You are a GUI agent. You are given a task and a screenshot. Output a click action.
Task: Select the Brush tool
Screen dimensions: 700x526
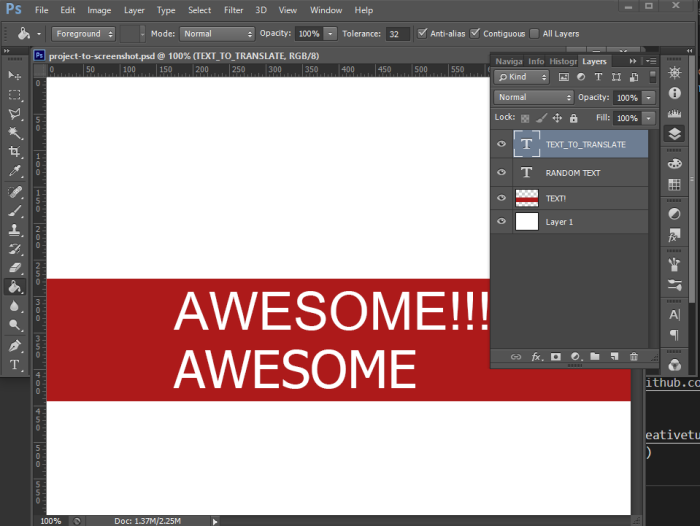14,211
